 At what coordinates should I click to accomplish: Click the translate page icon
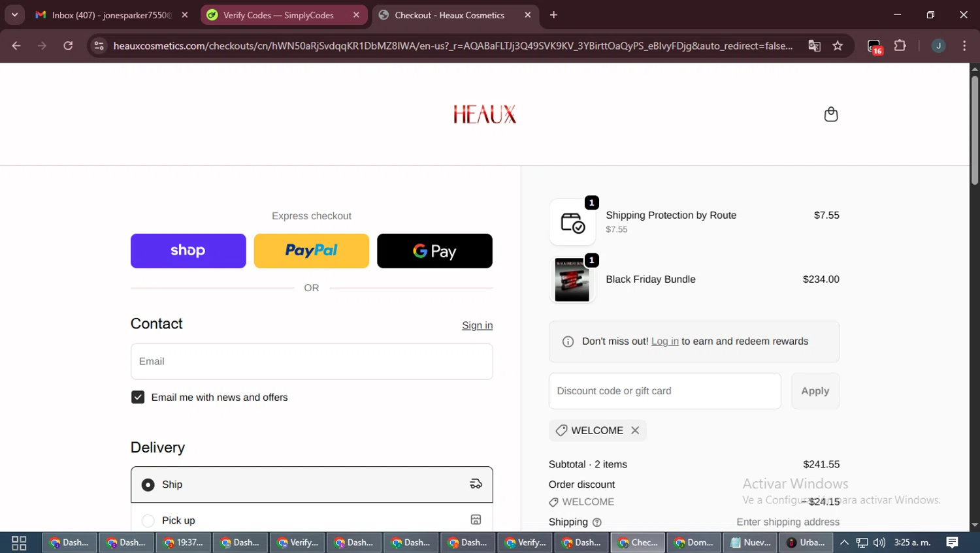(814, 46)
